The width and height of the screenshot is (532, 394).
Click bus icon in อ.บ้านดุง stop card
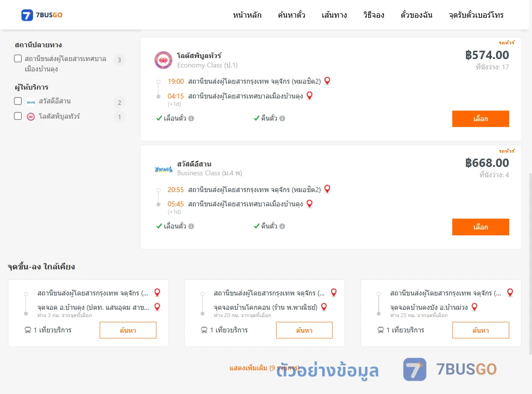click(28, 330)
